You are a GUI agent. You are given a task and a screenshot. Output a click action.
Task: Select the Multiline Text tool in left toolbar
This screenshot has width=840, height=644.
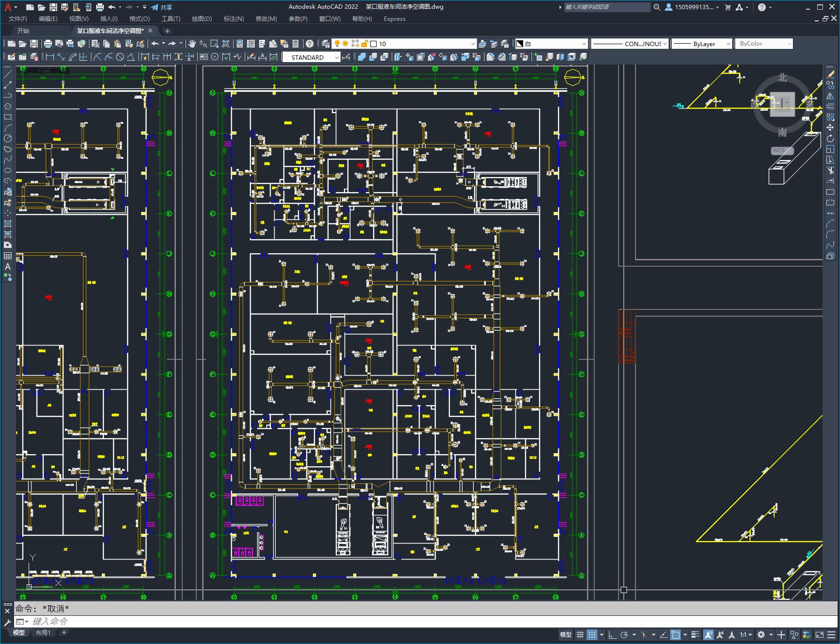pyautogui.click(x=8, y=266)
